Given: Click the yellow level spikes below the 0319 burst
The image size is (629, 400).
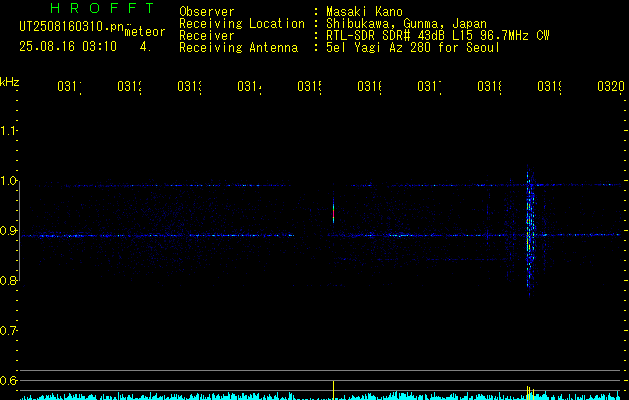Looking at the screenshot, I should click(x=530, y=393).
